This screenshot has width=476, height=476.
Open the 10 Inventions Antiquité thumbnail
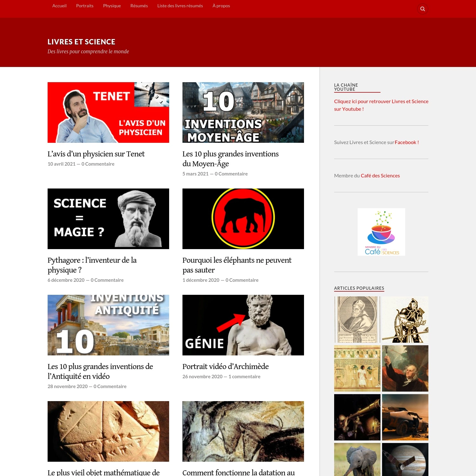click(x=108, y=325)
